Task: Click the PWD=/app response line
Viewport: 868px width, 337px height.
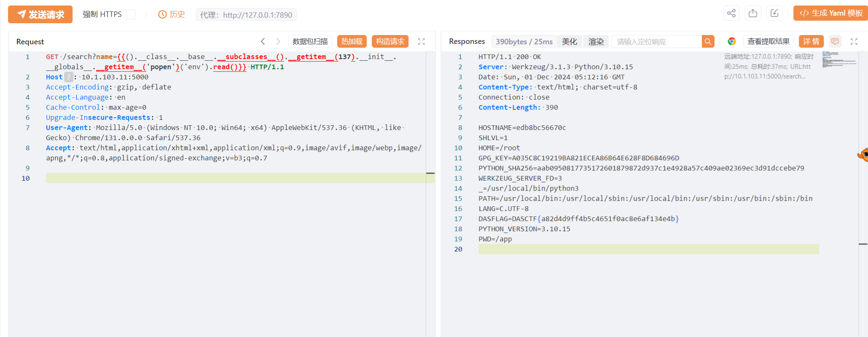Action: 495,239
